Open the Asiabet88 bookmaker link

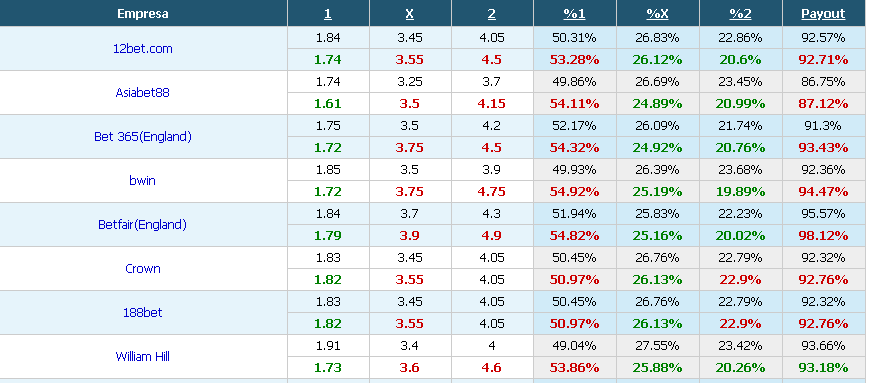coord(143,92)
